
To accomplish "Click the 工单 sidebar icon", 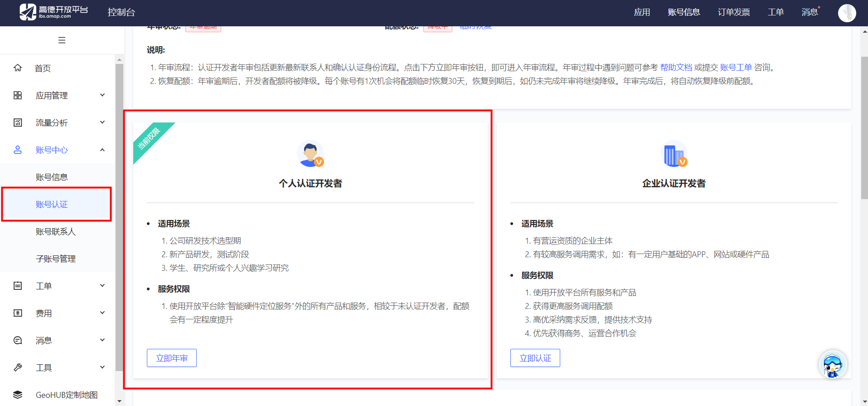I will pos(18,285).
